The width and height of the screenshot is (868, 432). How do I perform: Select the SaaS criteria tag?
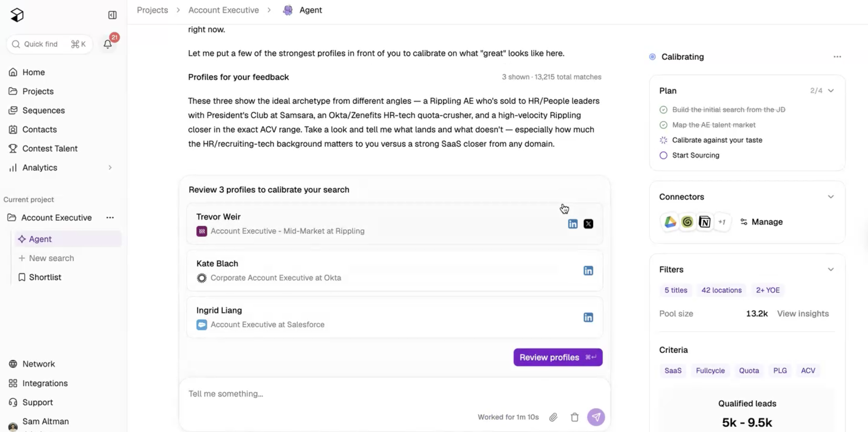coord(673,371)
